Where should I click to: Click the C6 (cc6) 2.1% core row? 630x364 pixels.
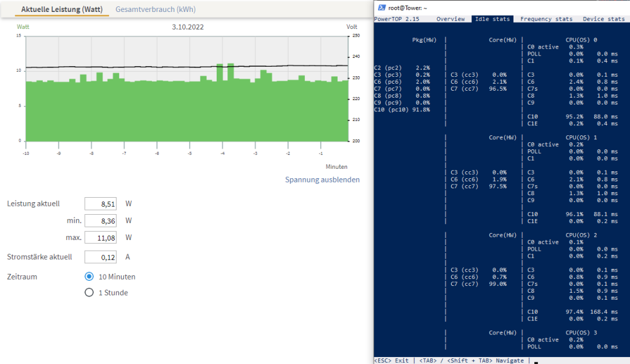point(479,82)
